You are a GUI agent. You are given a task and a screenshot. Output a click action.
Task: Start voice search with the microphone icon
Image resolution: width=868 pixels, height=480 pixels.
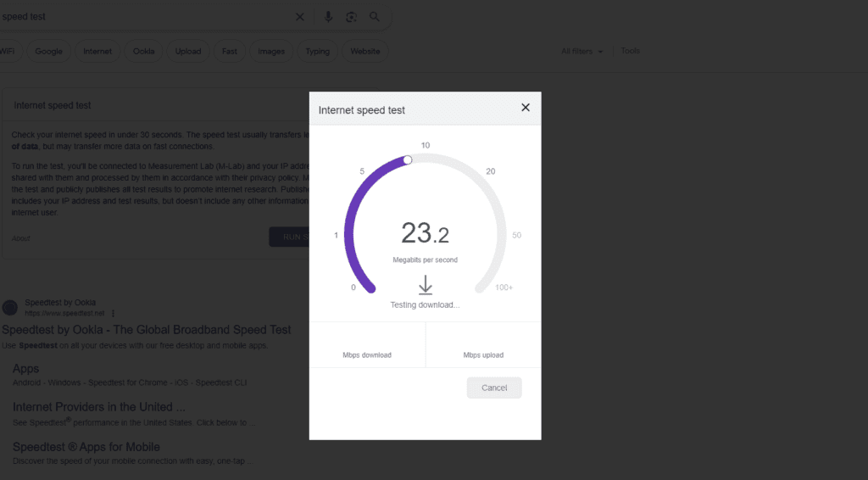[328, 17]
